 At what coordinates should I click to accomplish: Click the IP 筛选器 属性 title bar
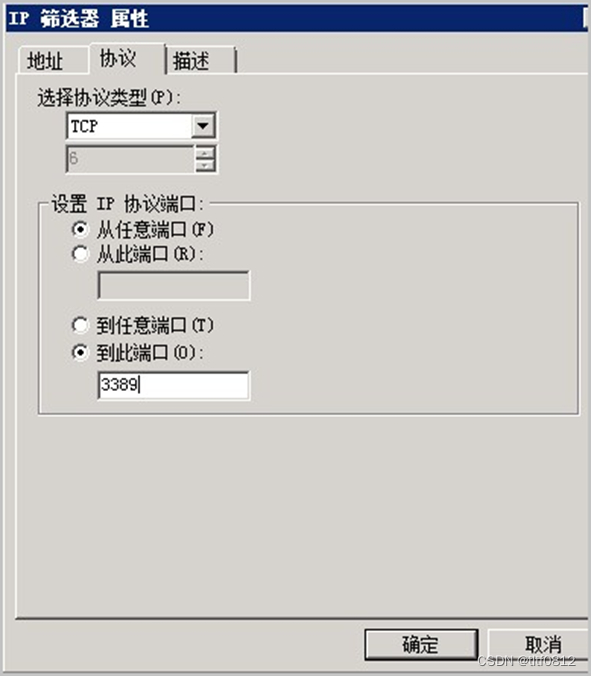click(297, 19)
